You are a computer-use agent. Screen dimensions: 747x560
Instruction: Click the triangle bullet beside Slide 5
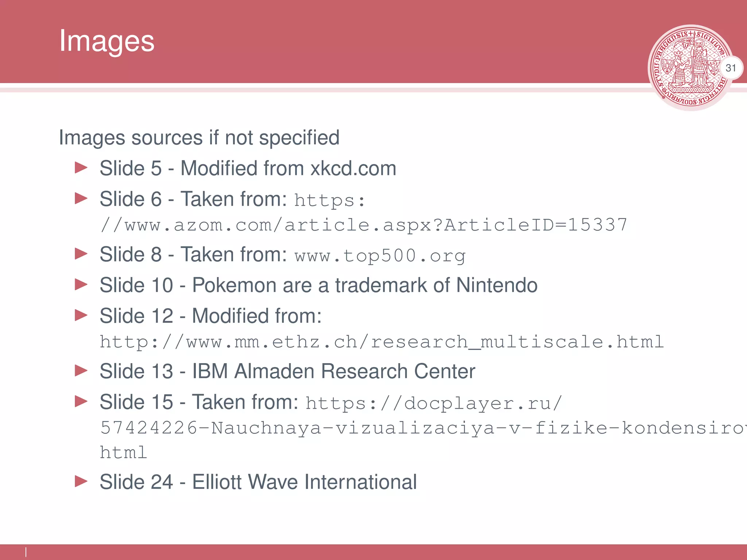pos(81,168)
